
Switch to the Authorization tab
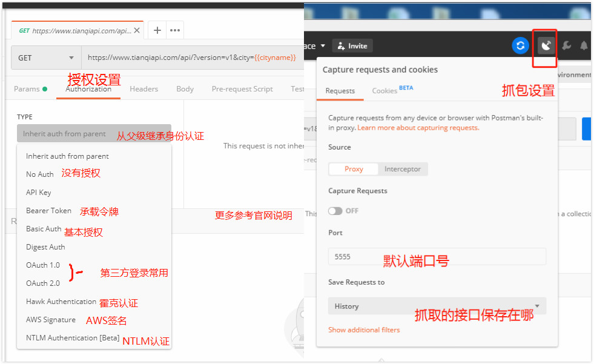88,89
